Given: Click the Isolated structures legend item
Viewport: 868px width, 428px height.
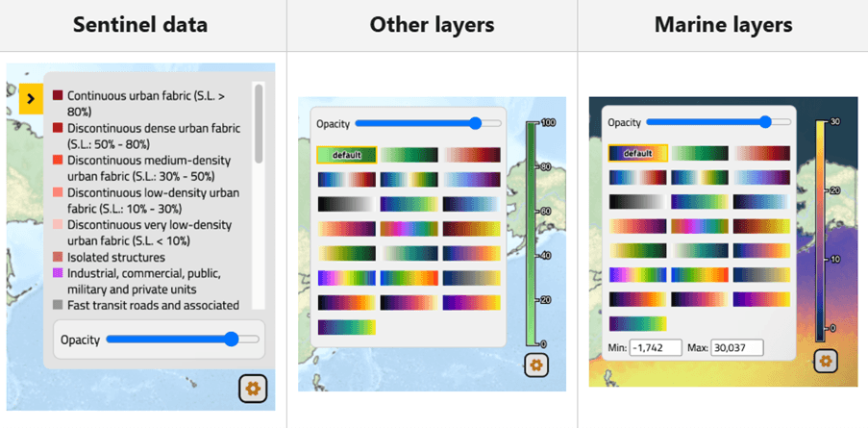Looking at the screenshot, I should pyautogui.click(x=115, y=258).
